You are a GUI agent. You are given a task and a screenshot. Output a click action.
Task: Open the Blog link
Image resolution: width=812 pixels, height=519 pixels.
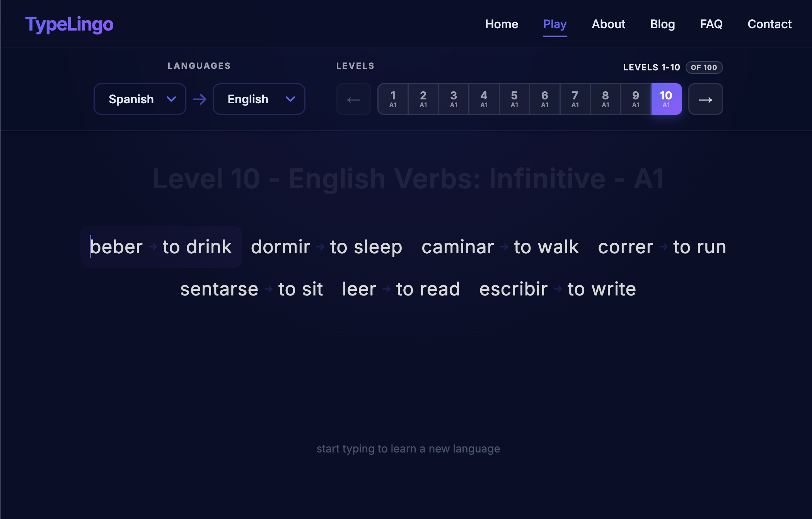pos(662,24)
